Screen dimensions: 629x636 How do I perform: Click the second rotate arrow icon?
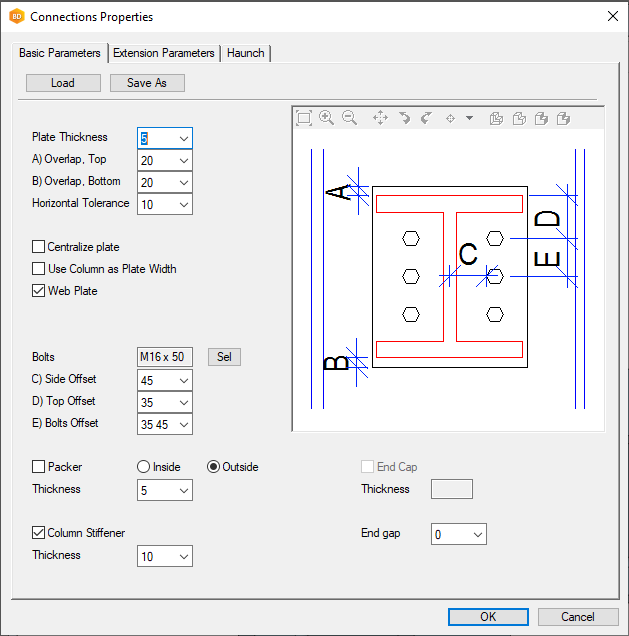426,118
